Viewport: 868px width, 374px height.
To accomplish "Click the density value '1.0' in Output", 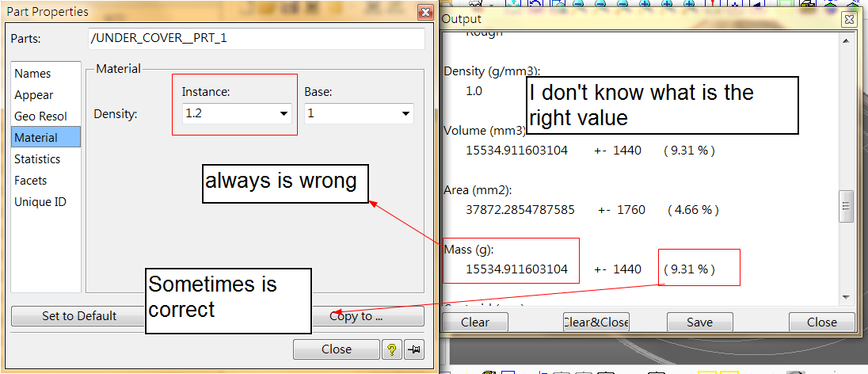I will tap(474, 91).
